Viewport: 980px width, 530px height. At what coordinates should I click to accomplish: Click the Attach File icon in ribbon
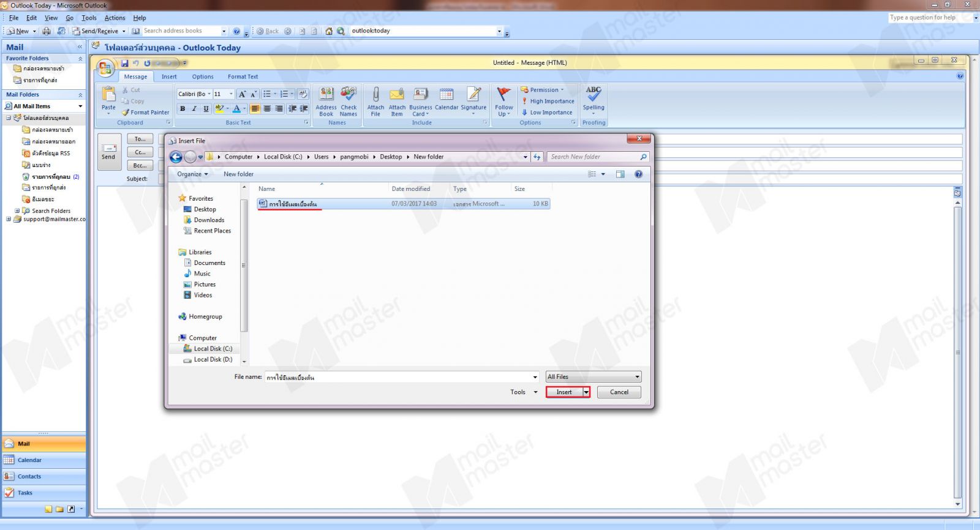tap(375, 95)
